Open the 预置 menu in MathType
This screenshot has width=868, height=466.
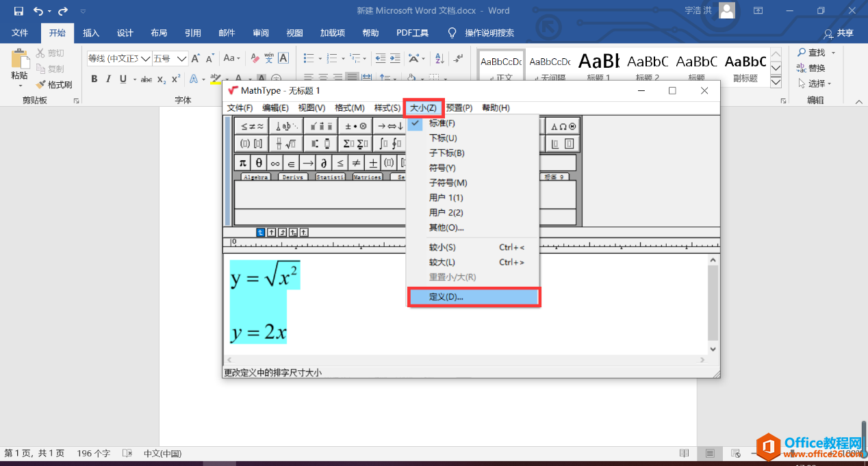(x=459, y=107)
